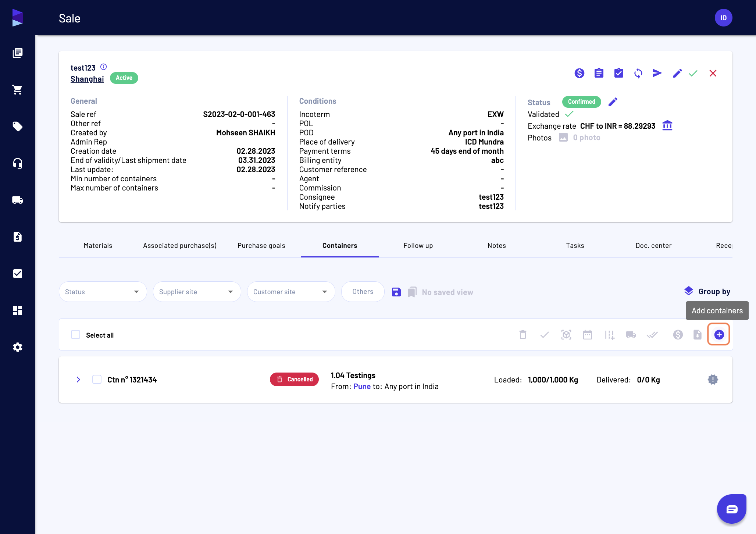
Task: Select the Containers tab
Action: (x=340, y=246)
